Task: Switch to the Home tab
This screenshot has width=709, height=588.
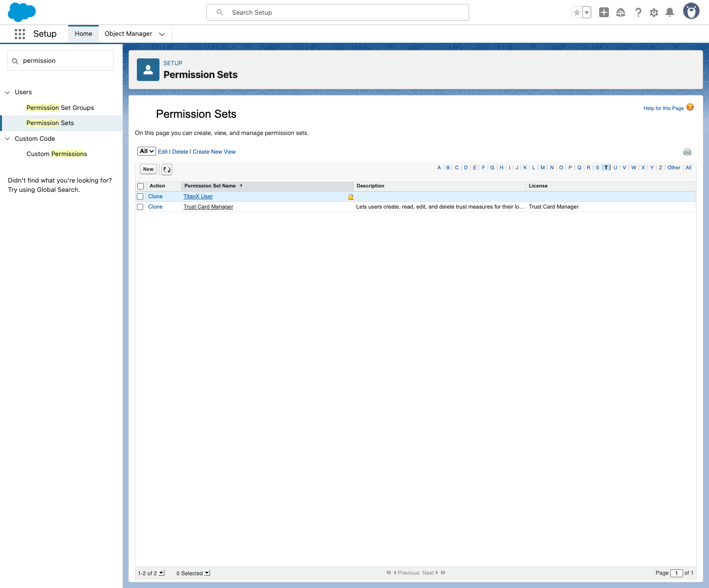Action: 83,34
